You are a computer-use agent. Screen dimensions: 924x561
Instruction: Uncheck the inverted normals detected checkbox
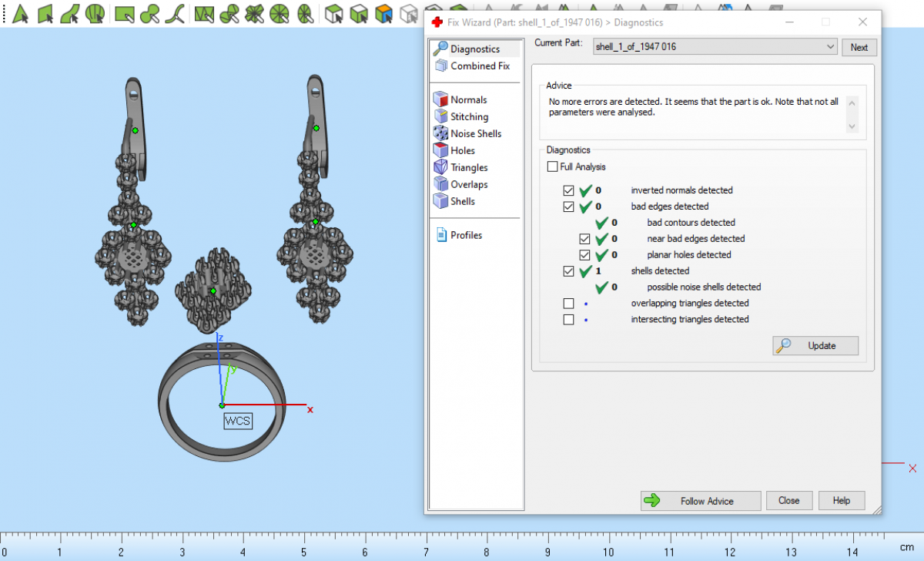(x=569, y=190)
